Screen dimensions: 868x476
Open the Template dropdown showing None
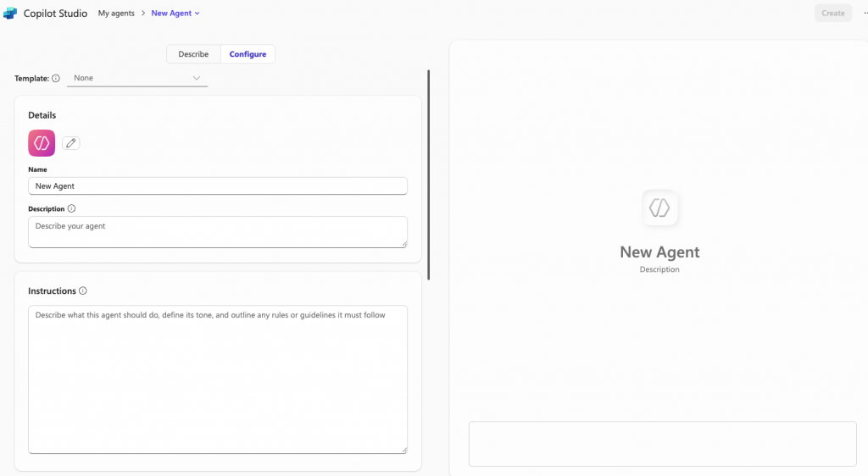click(x=136, y=78)
